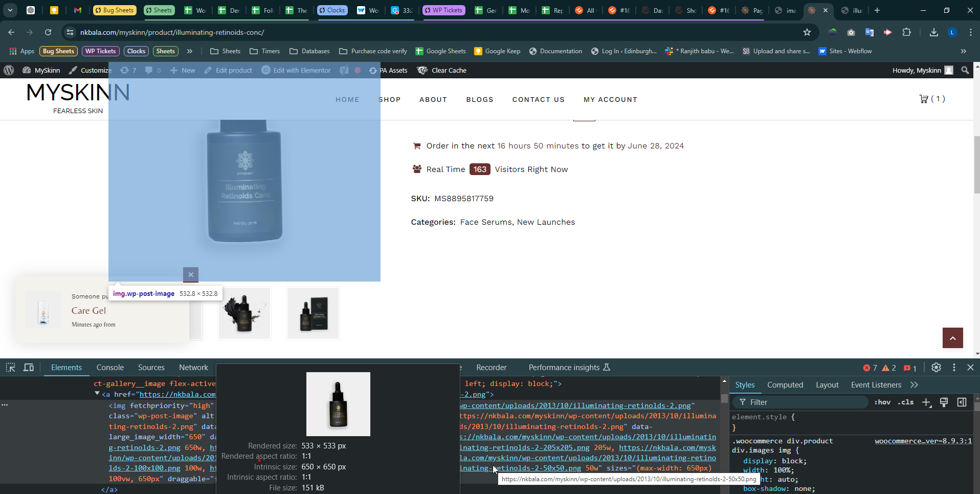Click the DevTools warnings count badge

pos(889,368)
